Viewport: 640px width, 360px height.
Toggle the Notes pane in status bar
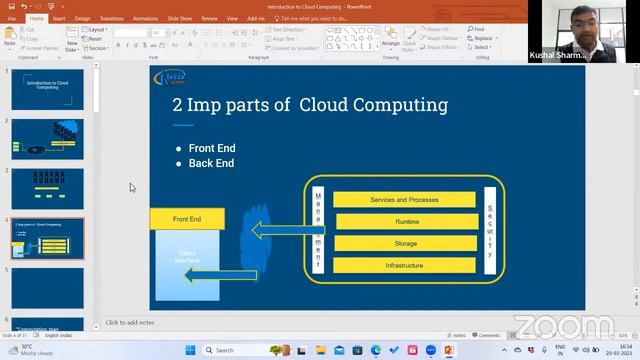click(456, 335)
